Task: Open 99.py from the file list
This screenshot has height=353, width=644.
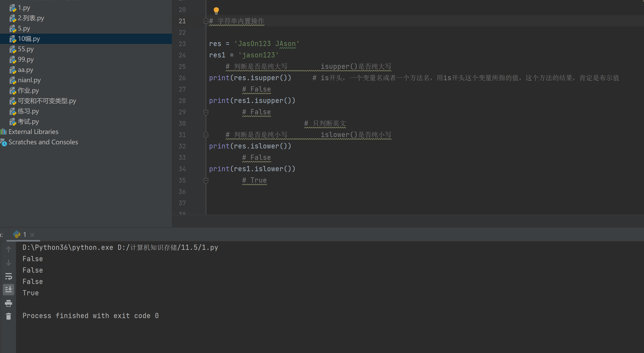Action: tap(26, 59)
